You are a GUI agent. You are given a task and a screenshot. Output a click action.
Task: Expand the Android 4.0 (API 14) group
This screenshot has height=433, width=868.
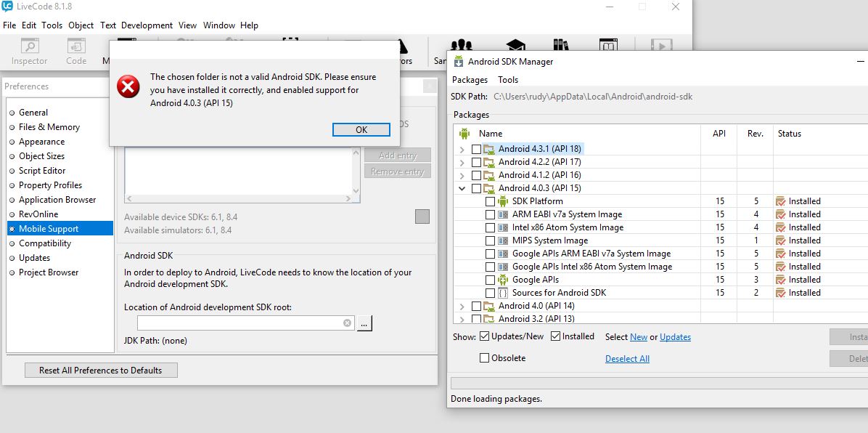pos(462,306)
